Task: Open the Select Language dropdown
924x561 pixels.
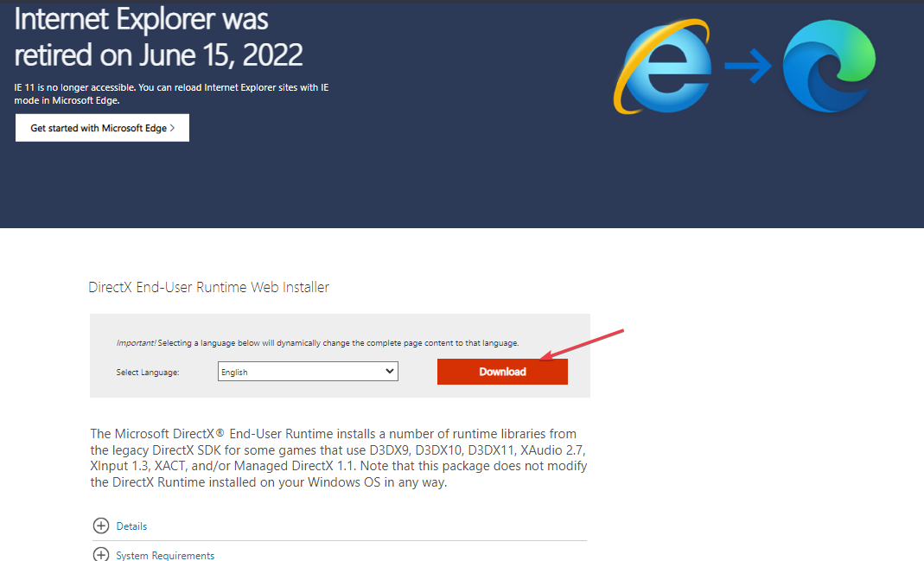Action: 308,371
